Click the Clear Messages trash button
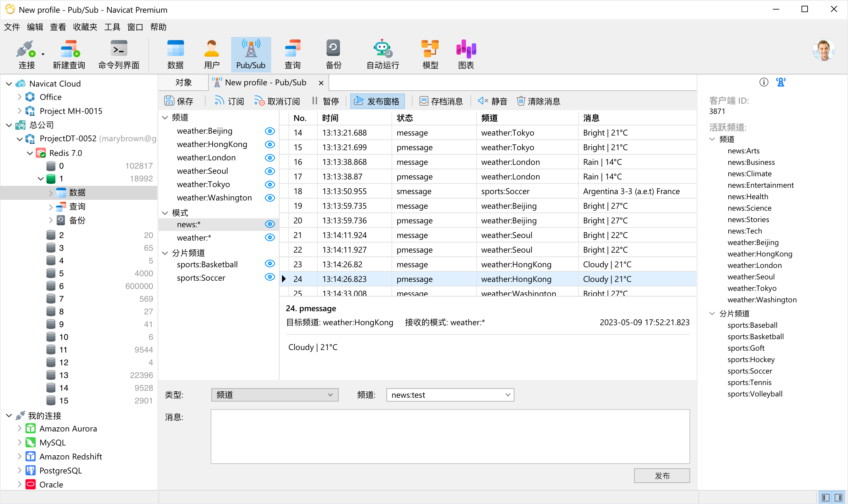 (x=538, y=101)
